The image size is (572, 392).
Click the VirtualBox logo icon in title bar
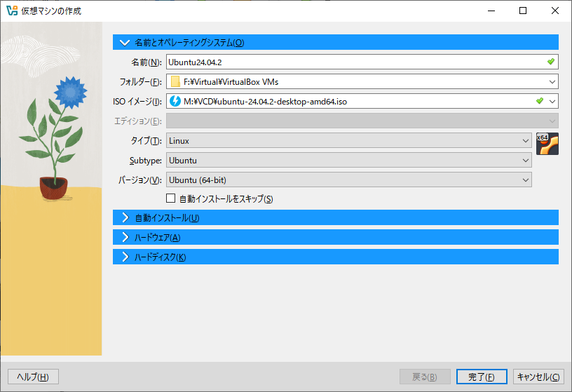[x=12, y=11]
